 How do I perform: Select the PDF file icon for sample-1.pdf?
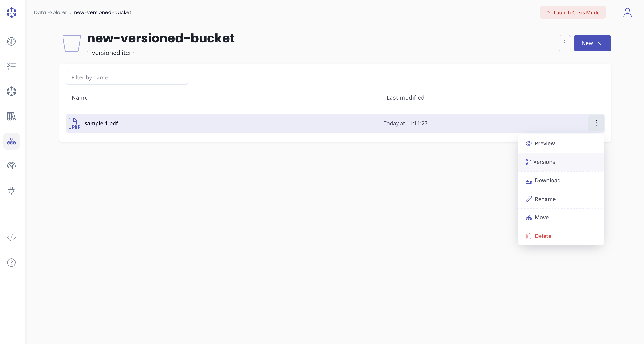coord(74,123)
